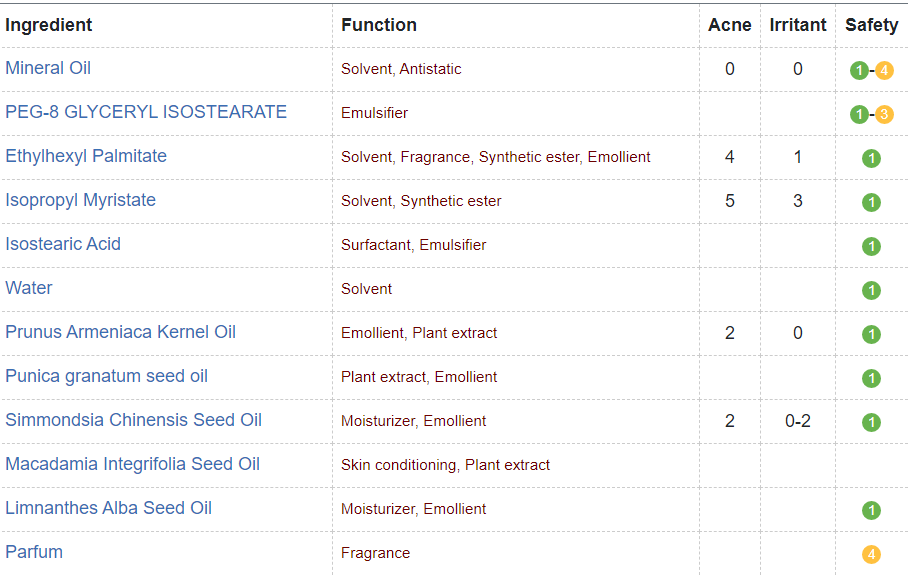908x575 pixels.
Task: Open Macadamia Integrifolia Seed Oil link
Action: (x=132, y=464)
